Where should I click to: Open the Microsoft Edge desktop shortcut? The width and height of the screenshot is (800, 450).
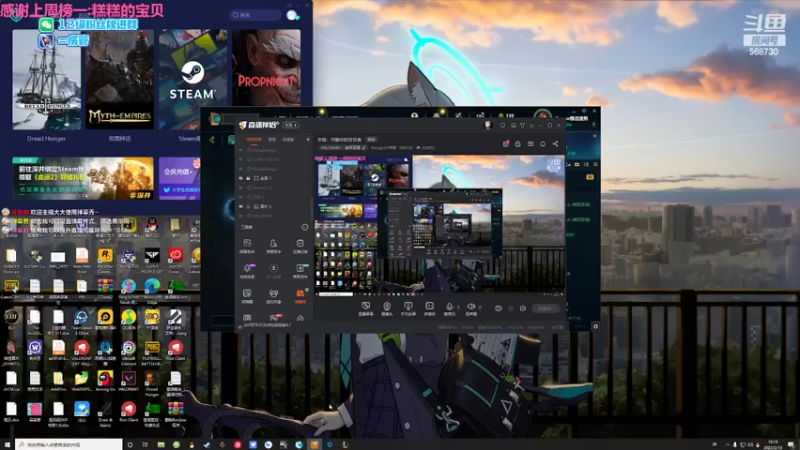pos(152,291)
